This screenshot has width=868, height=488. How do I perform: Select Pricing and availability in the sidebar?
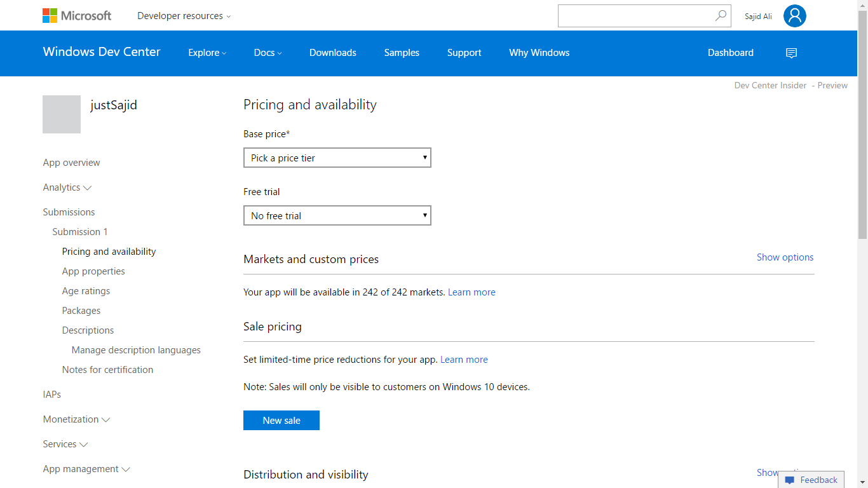(x=109, y=252)
